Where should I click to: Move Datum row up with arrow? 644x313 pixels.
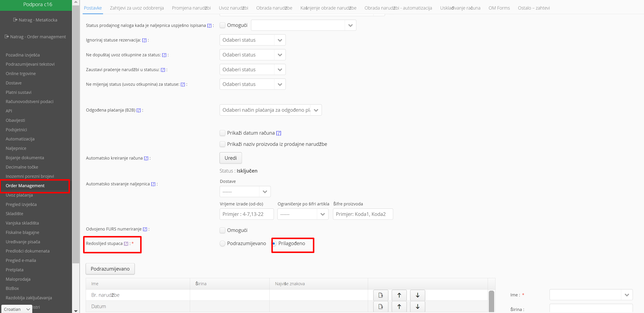point(399,306)
